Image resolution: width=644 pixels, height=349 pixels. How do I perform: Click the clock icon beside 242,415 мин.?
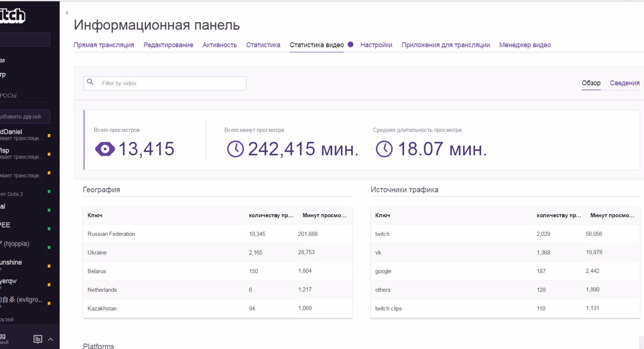(x=235, y=149)
